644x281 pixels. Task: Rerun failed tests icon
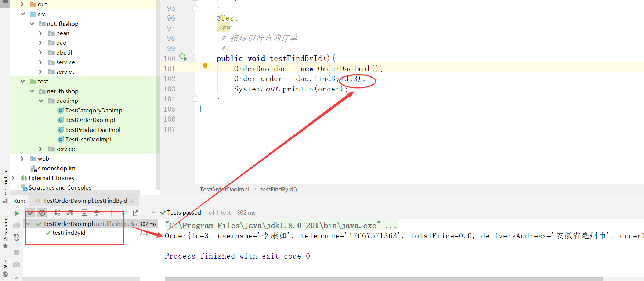[17, 225]
